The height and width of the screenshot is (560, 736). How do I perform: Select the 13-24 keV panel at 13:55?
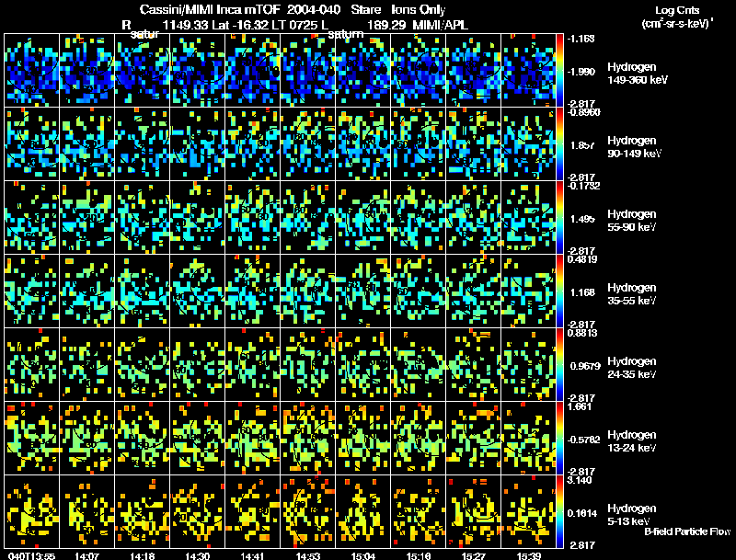click(x=32, y=439)
